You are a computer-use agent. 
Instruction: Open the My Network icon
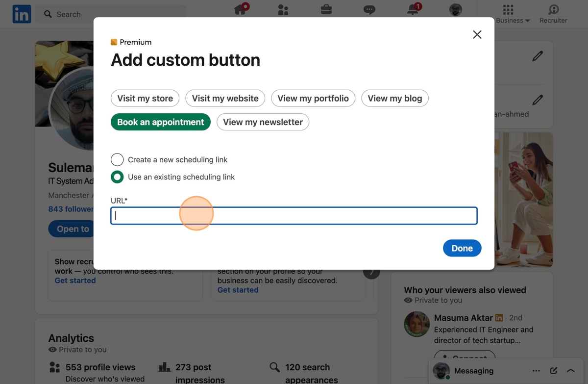[x=283, y=10]
